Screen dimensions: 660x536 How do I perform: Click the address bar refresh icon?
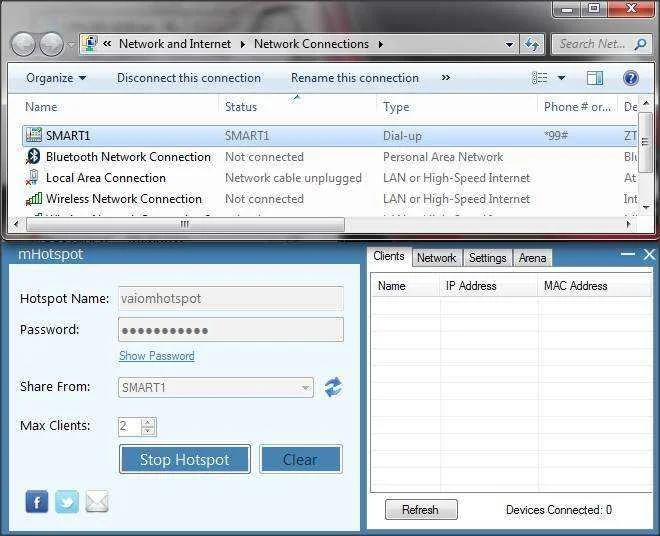click(532, 44)
